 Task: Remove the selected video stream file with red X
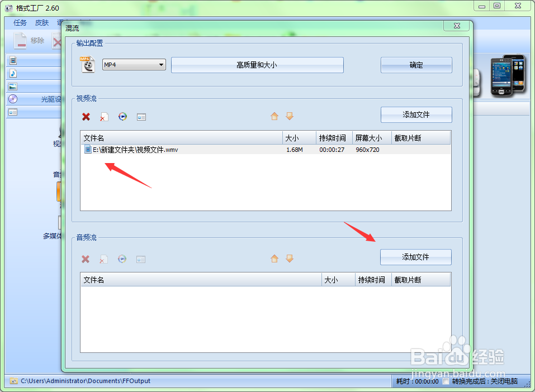[86, 117]
